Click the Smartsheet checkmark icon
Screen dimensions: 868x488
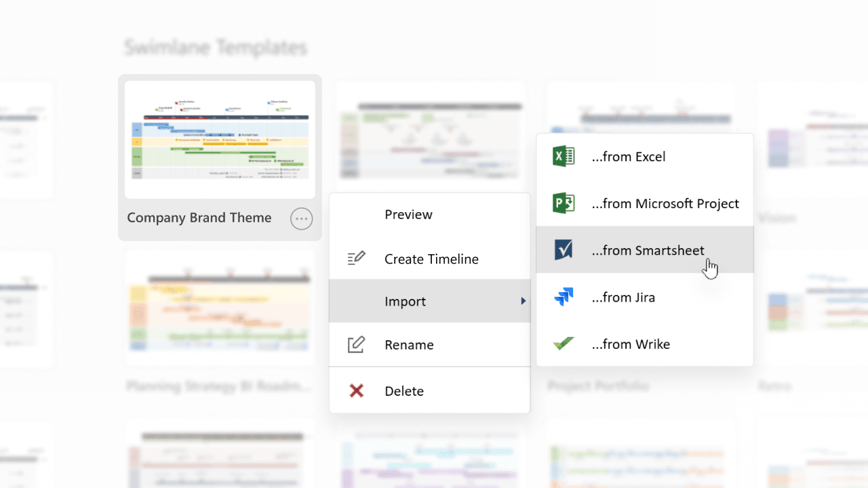click(564, 250)
